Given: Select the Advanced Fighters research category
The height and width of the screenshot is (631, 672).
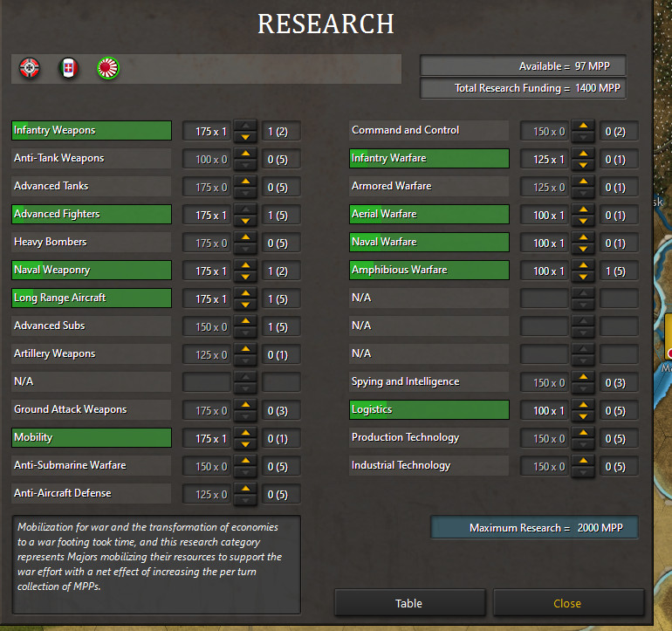Looking at the screenshot, I should (92, 214).
